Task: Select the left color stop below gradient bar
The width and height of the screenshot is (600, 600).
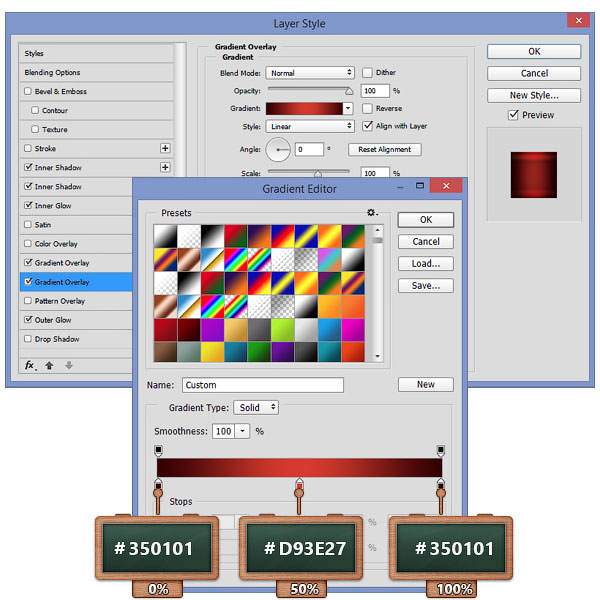Action: [x=158, y=484]
